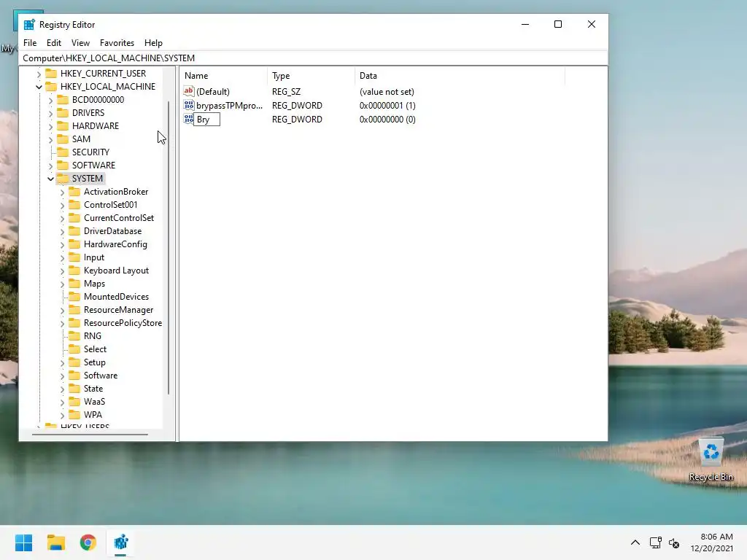Expand the uppercase SOFTWARE key

50,166
